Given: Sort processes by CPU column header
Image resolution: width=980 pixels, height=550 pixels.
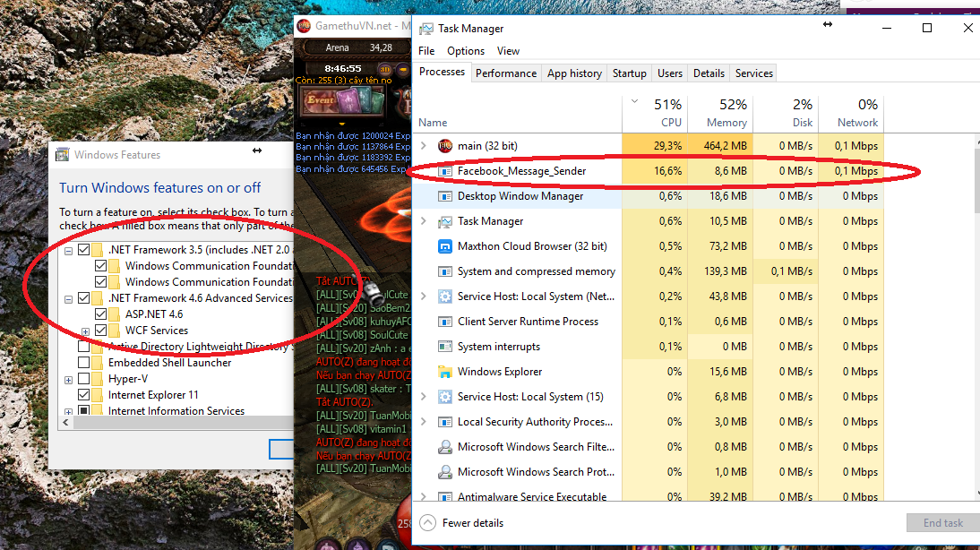Looking at the screenshot, I should [655, 114].
